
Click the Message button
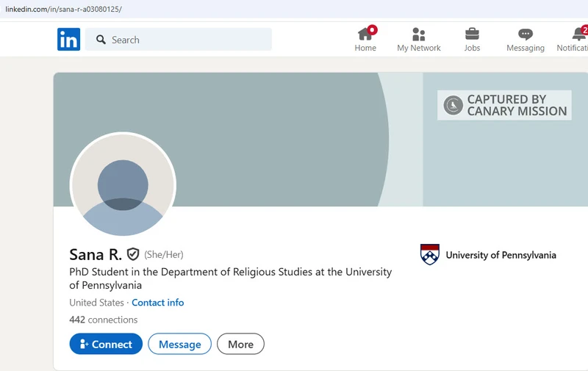179,344
